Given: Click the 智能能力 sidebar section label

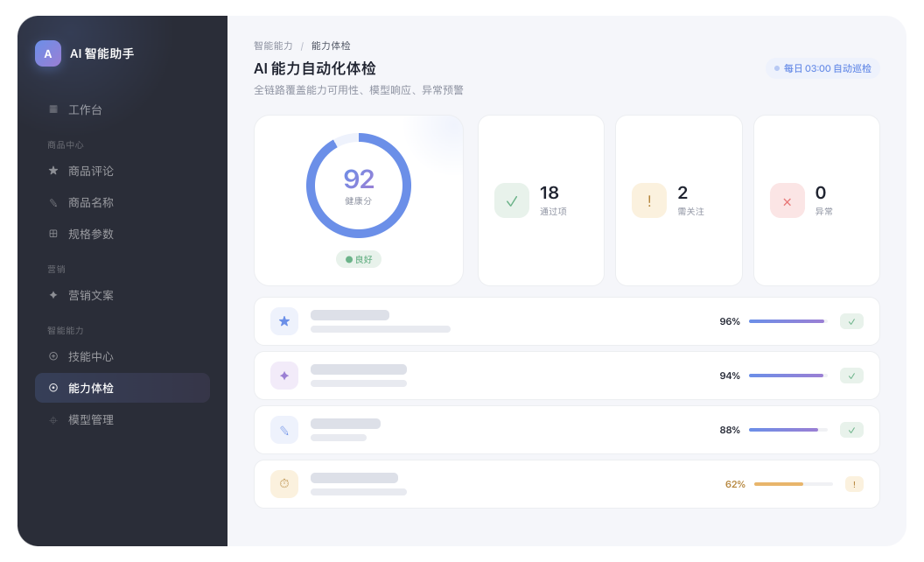Looking at the screenshot, I should (x=66, y=331).
